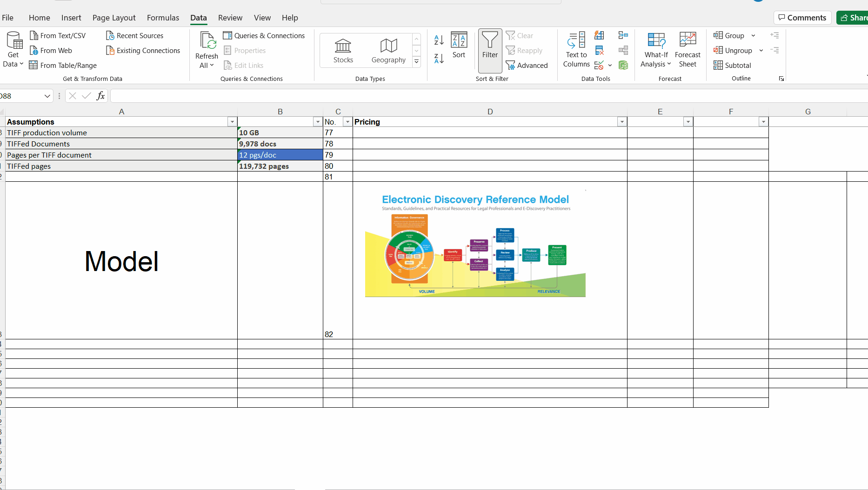Click the Show Detail outline icon

[x=775, y=35]
